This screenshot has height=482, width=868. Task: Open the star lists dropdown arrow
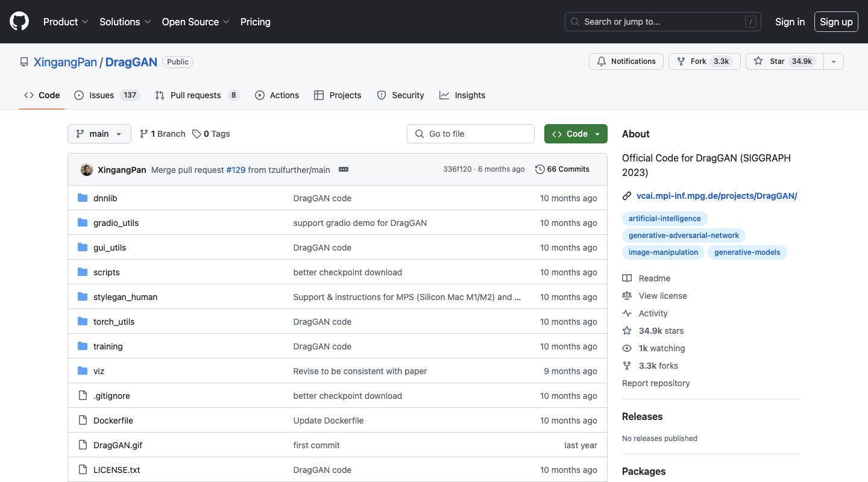(x=834, y=61)
